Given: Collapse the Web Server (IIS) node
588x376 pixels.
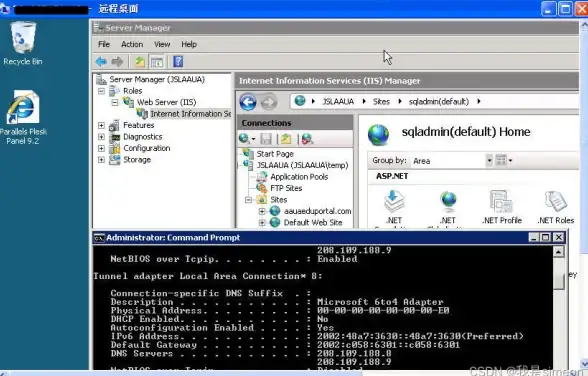Looking at the screenshot, I should click(115, 102).
